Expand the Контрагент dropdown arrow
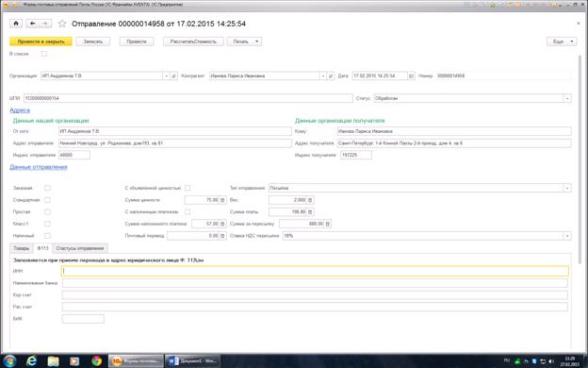Image resolution: width=588 pixels, height=368 pixels. [323, 75]
